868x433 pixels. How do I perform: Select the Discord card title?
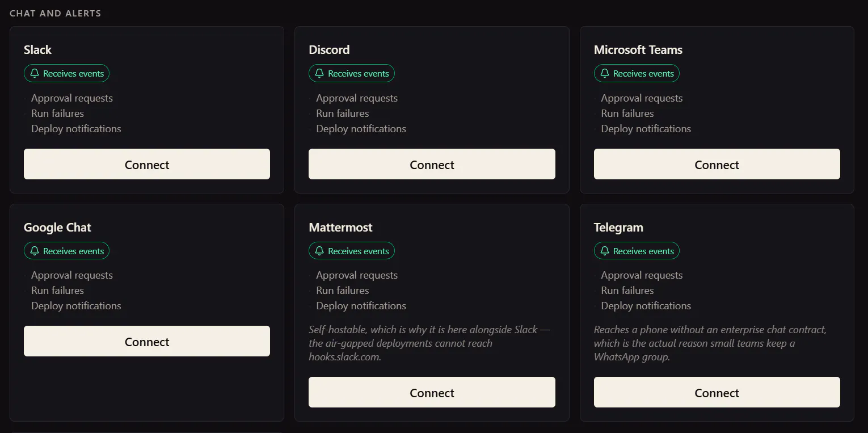click(x=329, y=50)
